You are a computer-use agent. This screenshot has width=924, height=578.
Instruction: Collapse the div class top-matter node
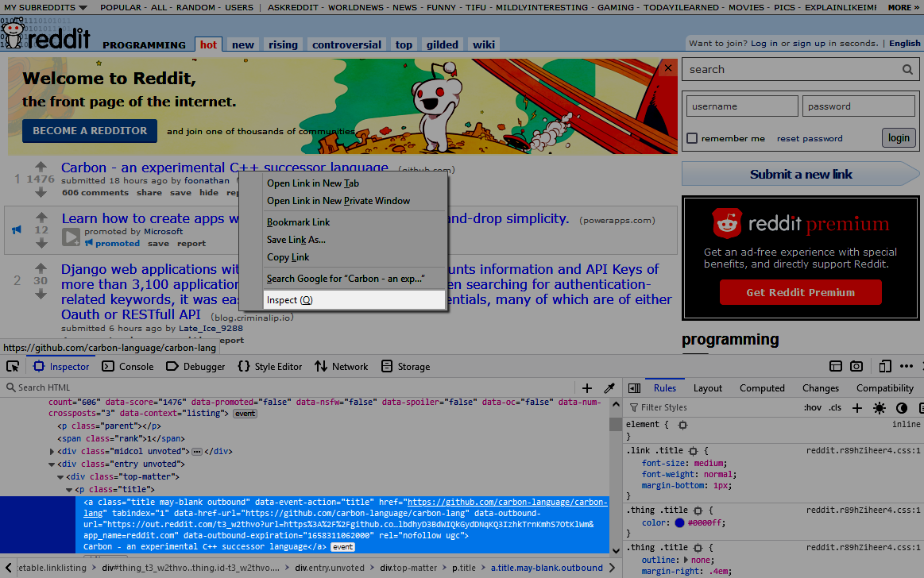[60, 476]
